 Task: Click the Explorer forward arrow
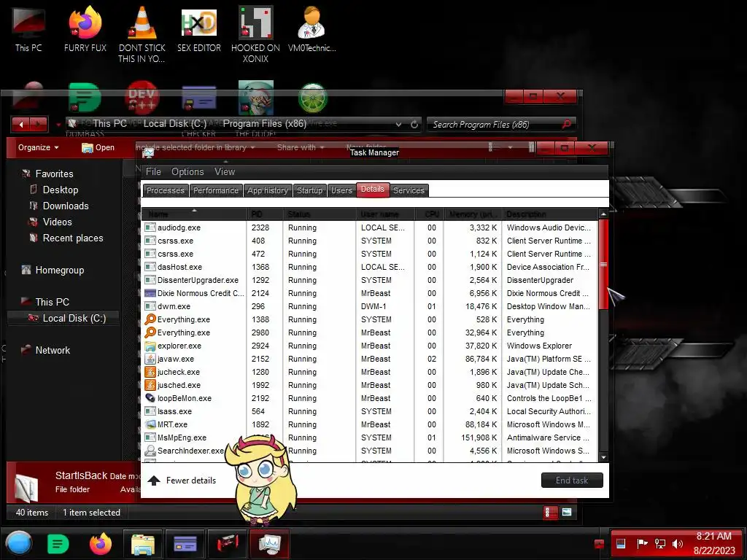(39, 124)
